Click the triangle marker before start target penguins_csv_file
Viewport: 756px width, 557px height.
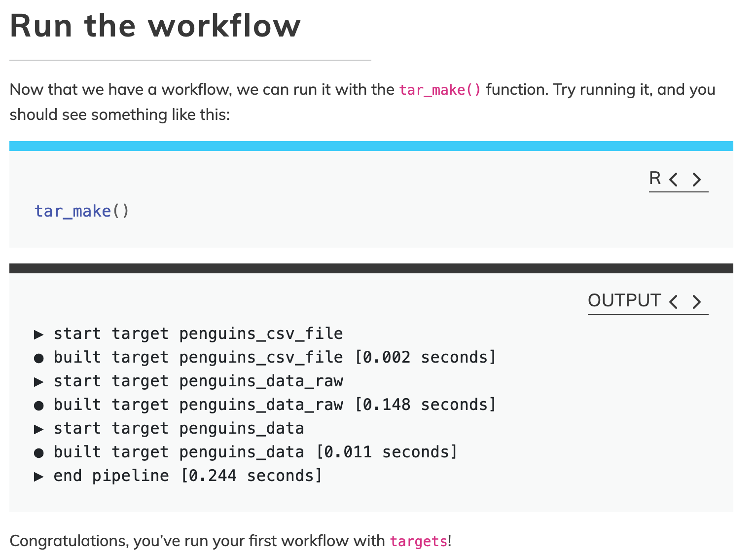pyautogui.click(x=39, y=334)
